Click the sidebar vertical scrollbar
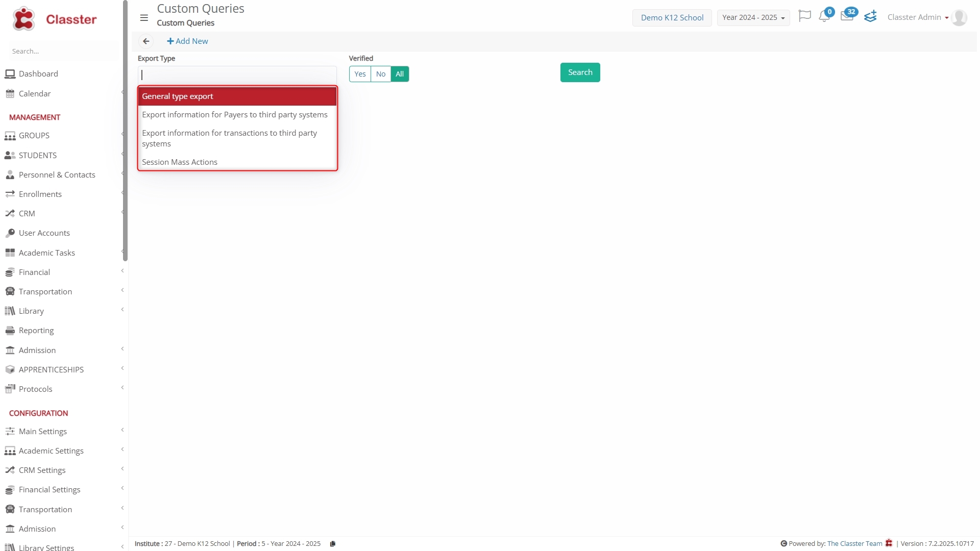The height and width of the screenshot is (551, 980). pyautogui.click(x=126, y=131)
